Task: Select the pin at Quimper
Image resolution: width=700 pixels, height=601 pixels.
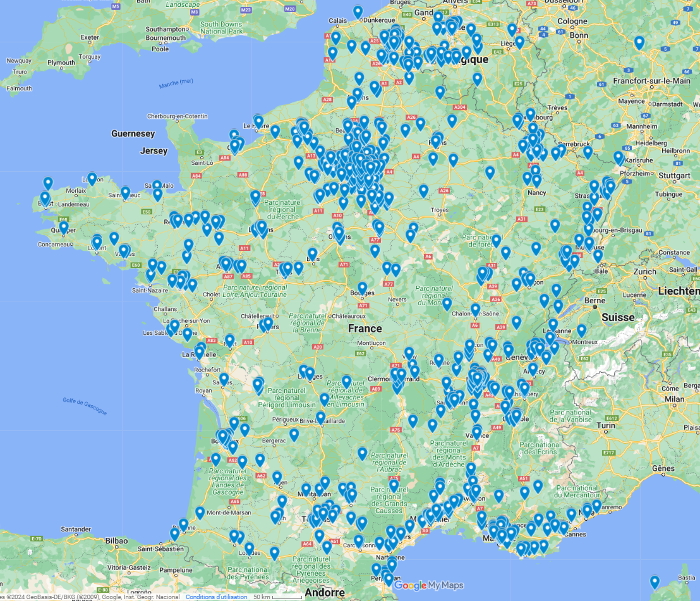Action: [64, 226]
